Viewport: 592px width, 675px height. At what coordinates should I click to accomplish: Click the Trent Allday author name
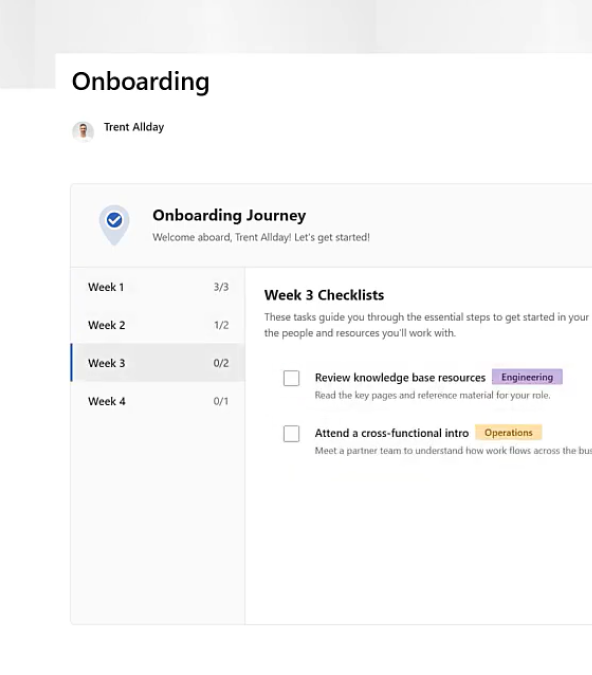tap(134, 127)
